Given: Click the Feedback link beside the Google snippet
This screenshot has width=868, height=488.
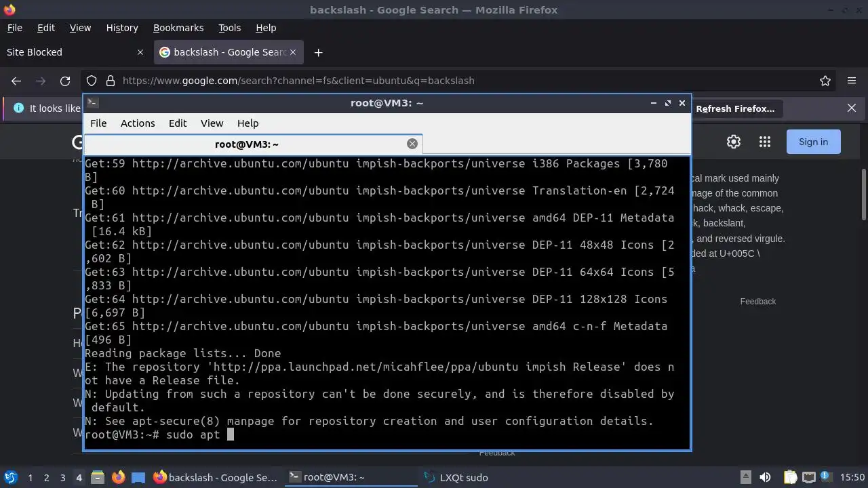Looking at the screenshot, I should 757,302.
